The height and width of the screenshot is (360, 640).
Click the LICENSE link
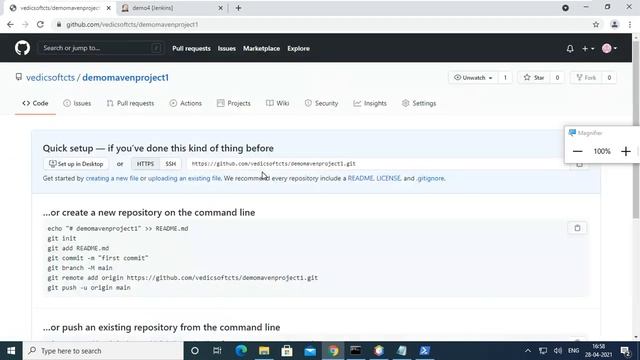(x=388, y=178)
